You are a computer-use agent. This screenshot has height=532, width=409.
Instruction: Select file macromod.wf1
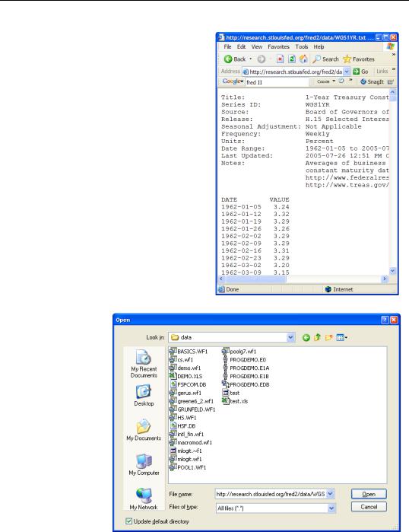pos(191,442)
